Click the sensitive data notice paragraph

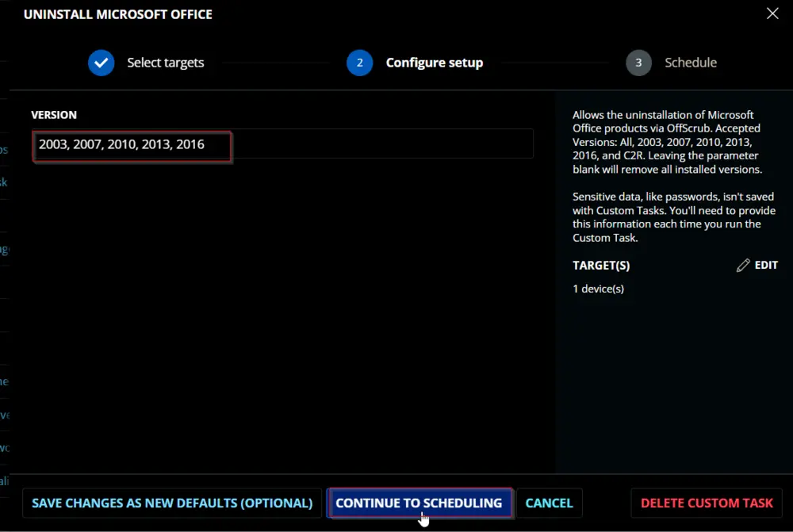673,217
